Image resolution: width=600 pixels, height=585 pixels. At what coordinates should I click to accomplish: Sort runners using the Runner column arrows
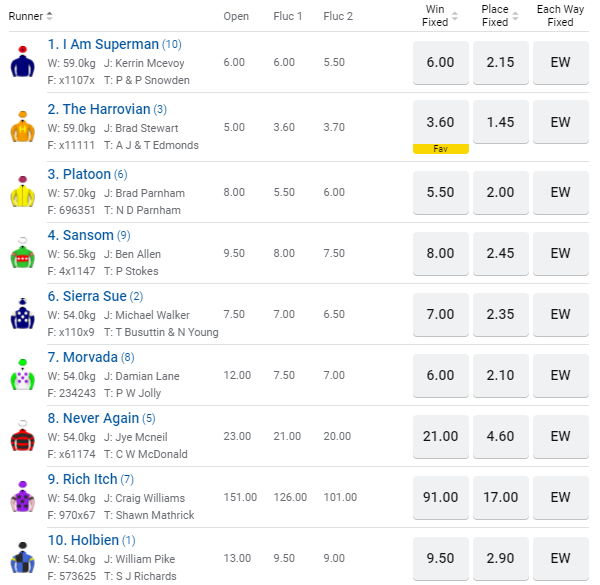pyautogui.click(x=50, y=16)
